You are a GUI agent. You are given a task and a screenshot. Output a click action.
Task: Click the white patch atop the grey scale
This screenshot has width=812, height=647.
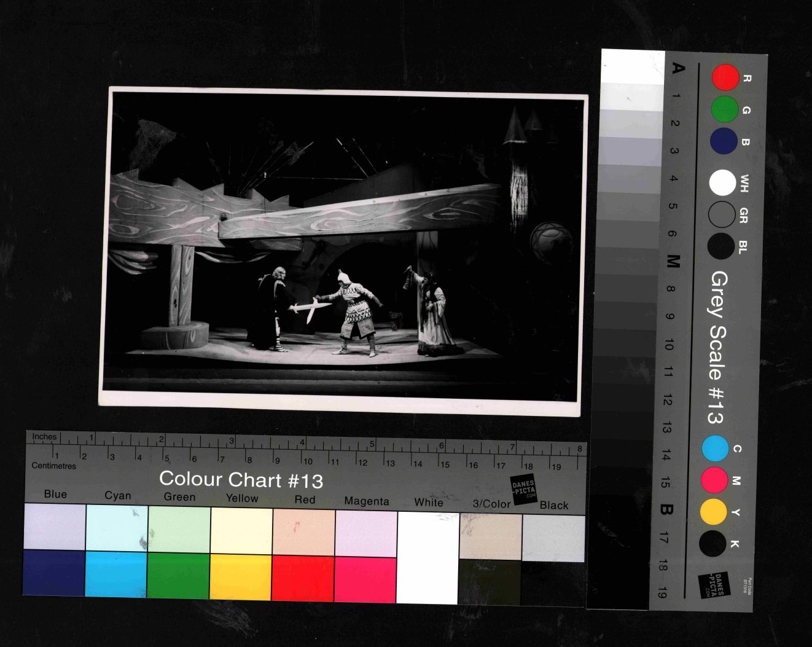(633, 66)
